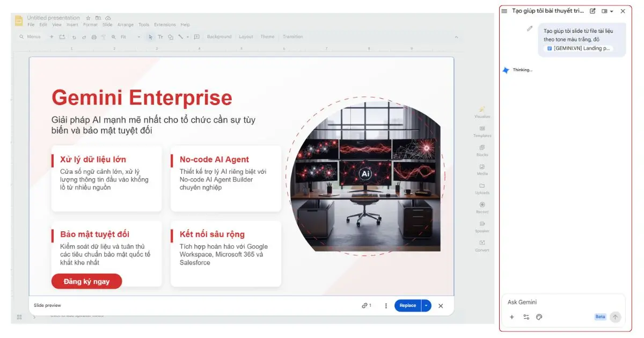Click the Undo toolbar icon

(74, 37)
